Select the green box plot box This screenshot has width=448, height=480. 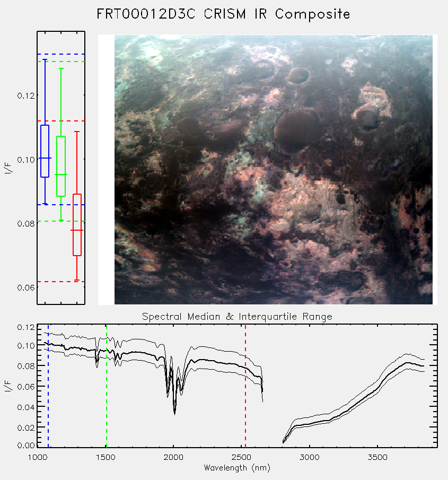(x=61, y=166)
